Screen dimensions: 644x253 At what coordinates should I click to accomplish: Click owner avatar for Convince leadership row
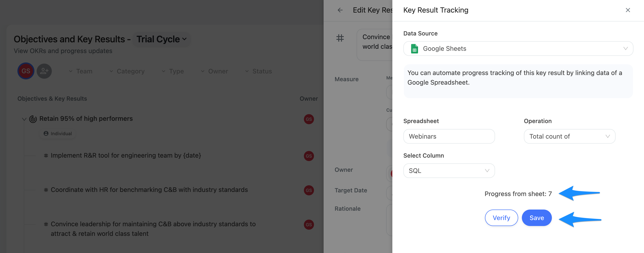pos(309,225)
